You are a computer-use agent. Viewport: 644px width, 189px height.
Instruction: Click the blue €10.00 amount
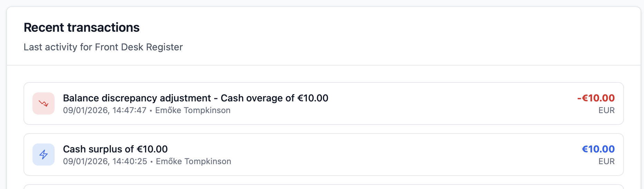(x=598, y=149)
